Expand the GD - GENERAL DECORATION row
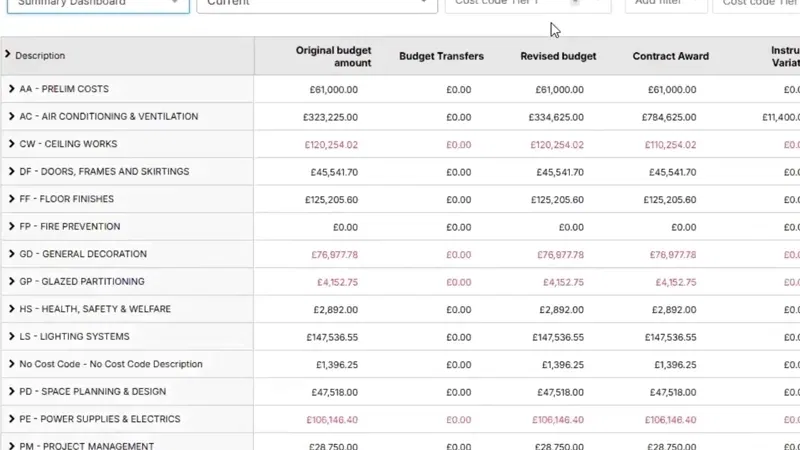Viewport: 800px width, 450px height. [11, 254]
